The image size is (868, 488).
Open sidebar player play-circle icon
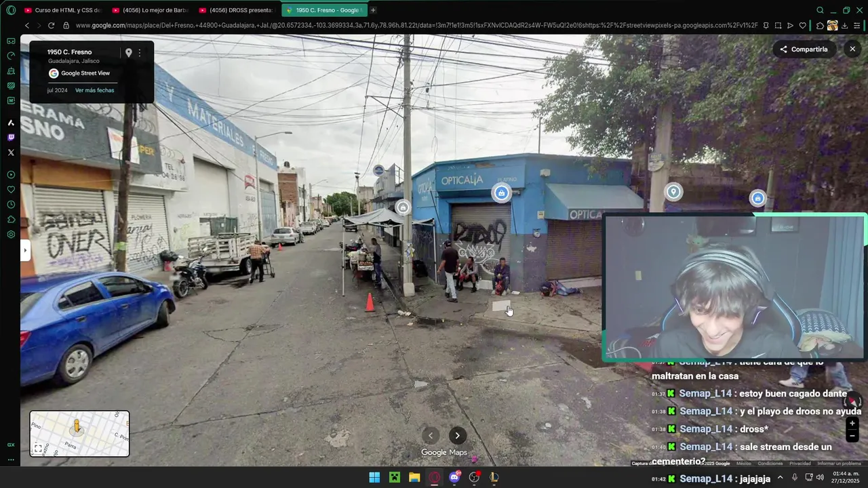[11, 175]
